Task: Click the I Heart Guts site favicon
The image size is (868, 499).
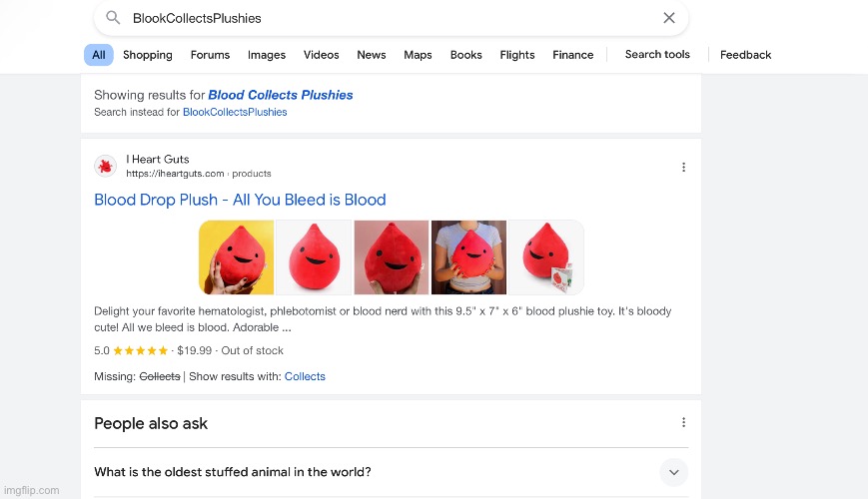Action: click(105, 167)
